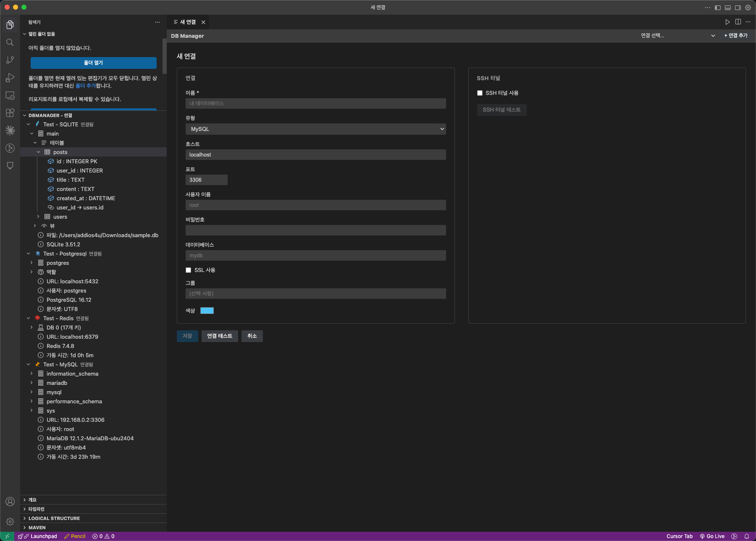Screen dimensions: 756x541
Task: Enable the SSH 터널 사용 checkbox
Action: tap(480, 93)
